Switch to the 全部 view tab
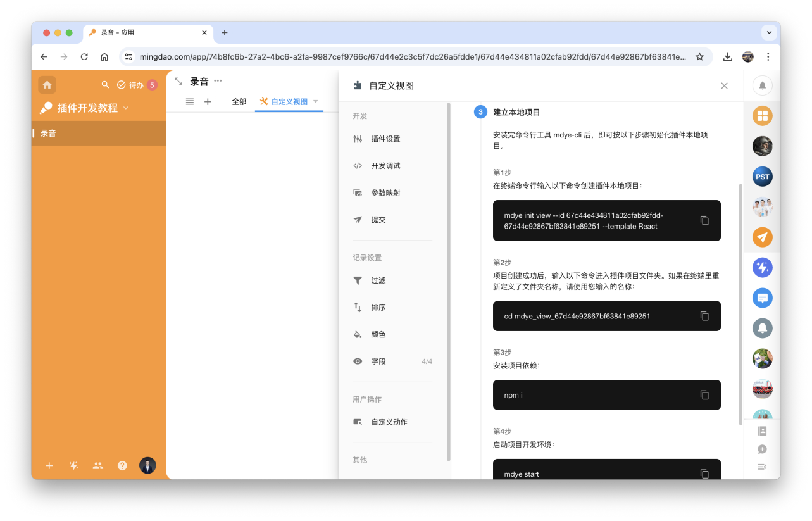This screenshot has height=521, width=812. click(239, 102)
